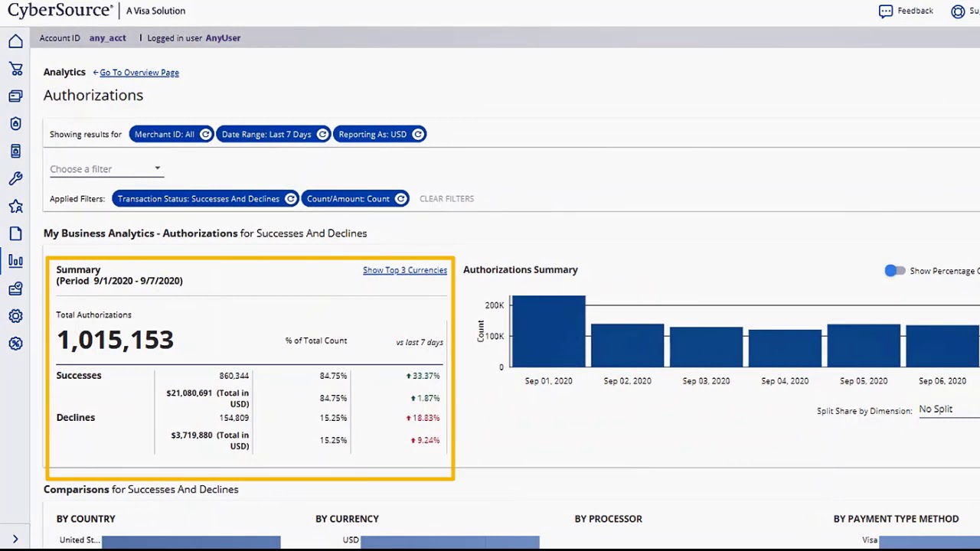Click Transaction Status: Successes And Declines chip
Image resolution: width=980 pixels, height=551 pixels.
coord(205,199)
